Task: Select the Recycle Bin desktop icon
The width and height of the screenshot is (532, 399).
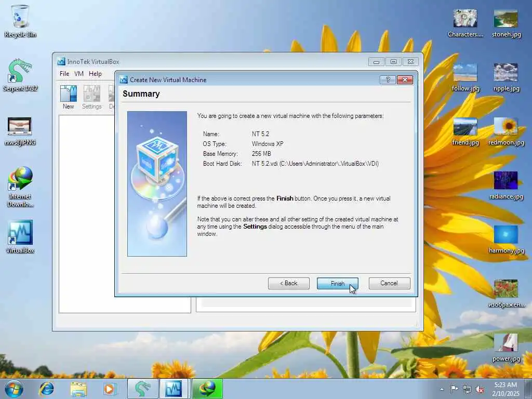Action: click(20, 21)
